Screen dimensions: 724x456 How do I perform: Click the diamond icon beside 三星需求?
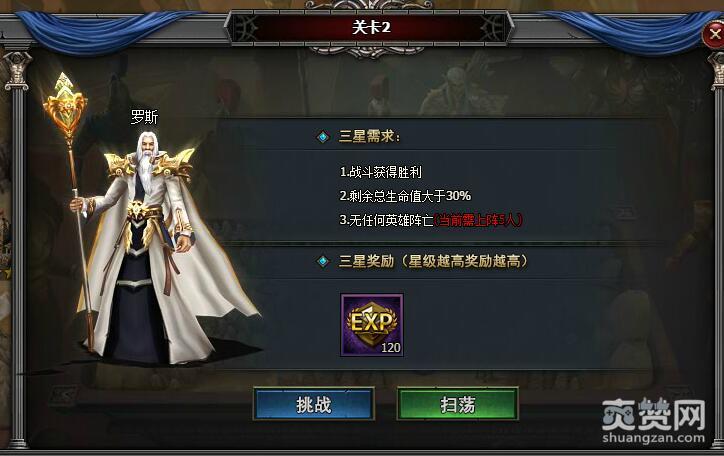tap(323, 137)
